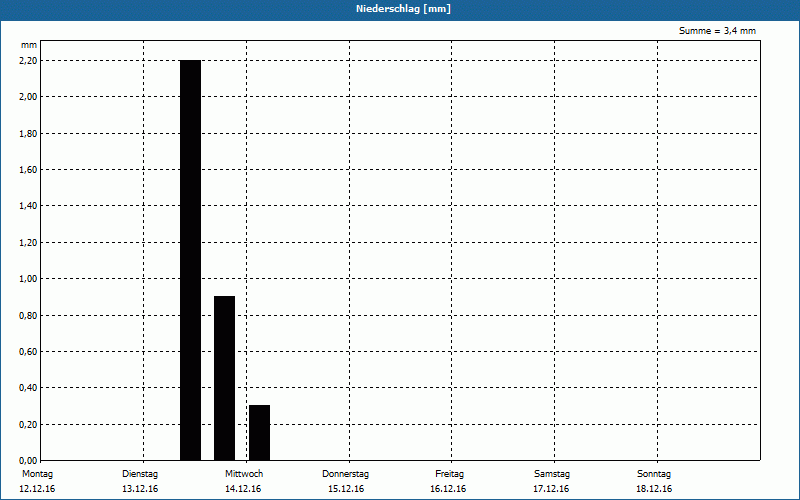Click the Montag day label
This screenshot has height=500, width=800.
point(37,474)
